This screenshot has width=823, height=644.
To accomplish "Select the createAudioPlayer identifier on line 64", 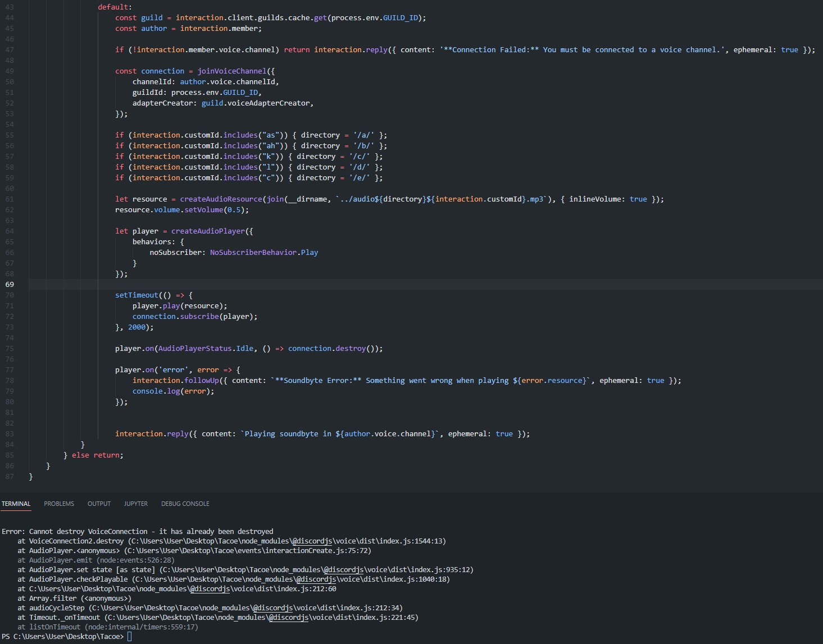I will point(208,231).
